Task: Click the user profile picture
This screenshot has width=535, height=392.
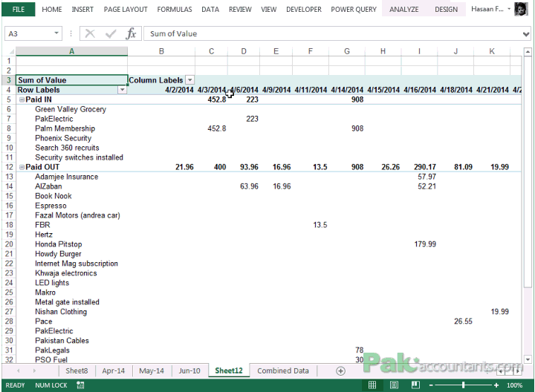Action: [x=521, y=9]
